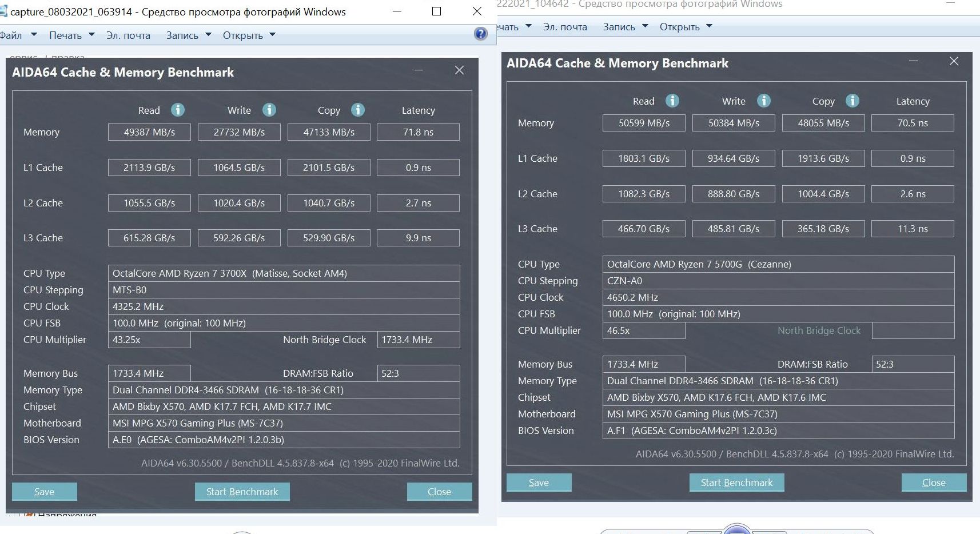The width and height of the screenshot is (980, 534).
Task: Click the memory latency value 71.8 ns
Action: (419, 132)
